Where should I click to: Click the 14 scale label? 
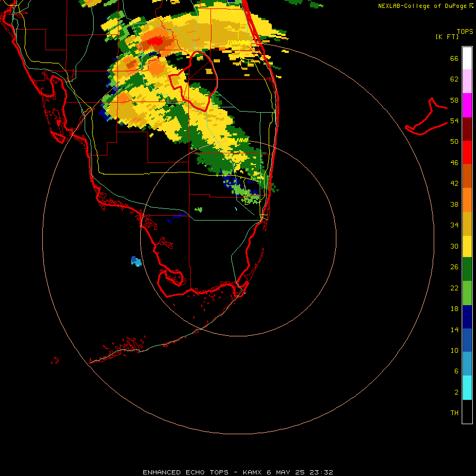click(x=454, y=329)
